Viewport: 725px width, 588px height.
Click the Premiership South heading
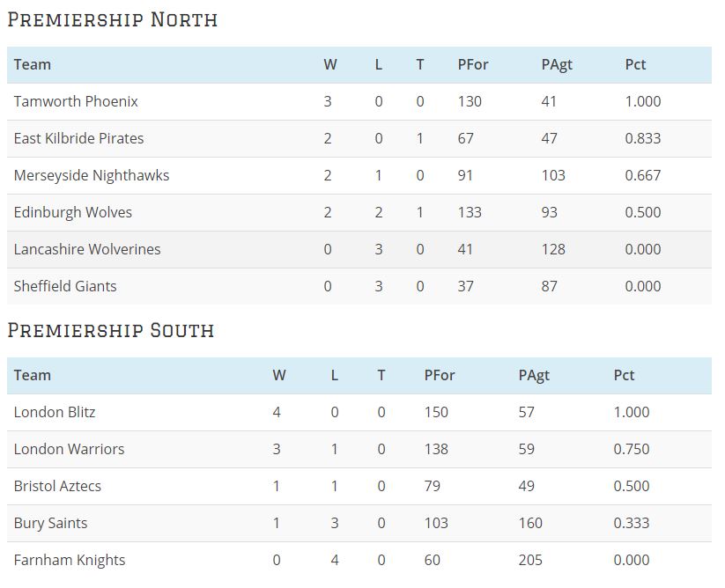(111, 330)
